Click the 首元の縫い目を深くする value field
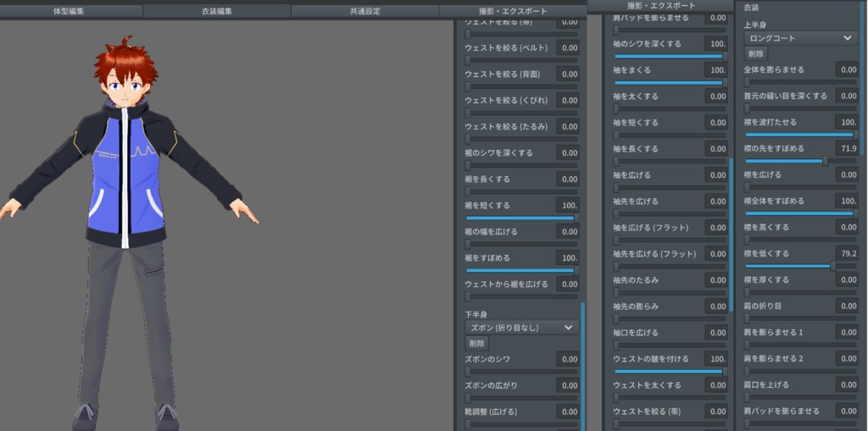868x431 pixels. point(847,96)
